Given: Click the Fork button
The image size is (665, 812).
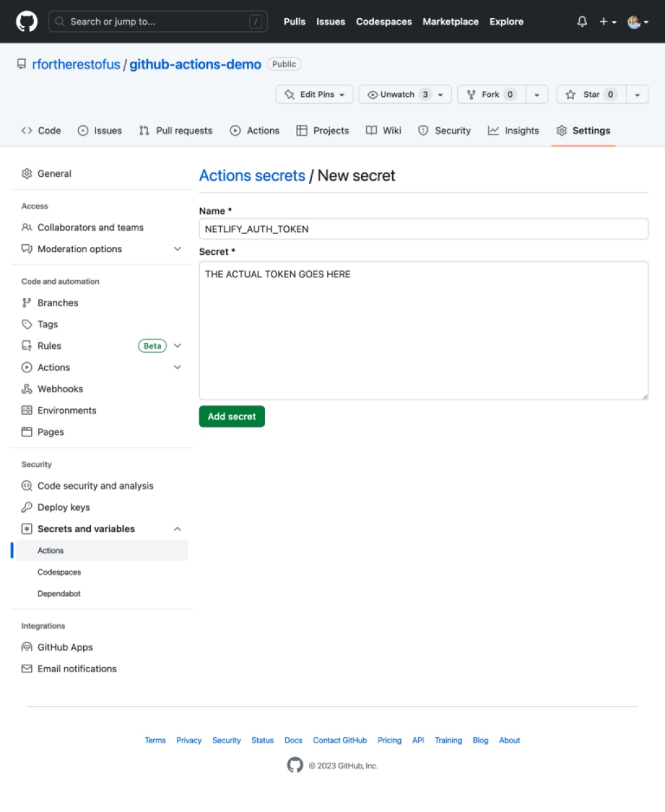Looking at the screenshot, I should 491,94.
